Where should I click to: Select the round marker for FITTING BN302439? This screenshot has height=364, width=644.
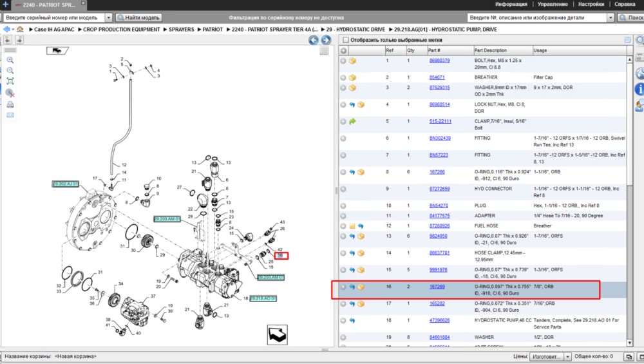[x=343, y=139]
